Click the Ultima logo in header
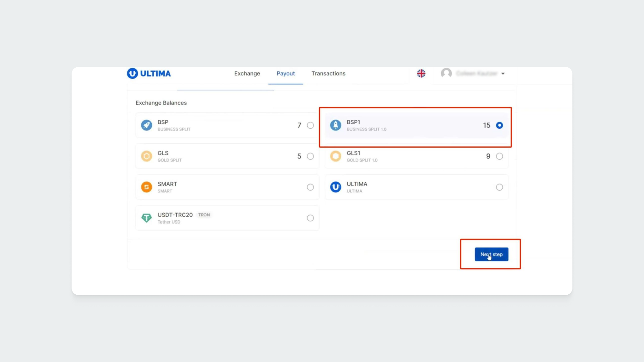The image size is (644, 362). (x=149, y=73)
